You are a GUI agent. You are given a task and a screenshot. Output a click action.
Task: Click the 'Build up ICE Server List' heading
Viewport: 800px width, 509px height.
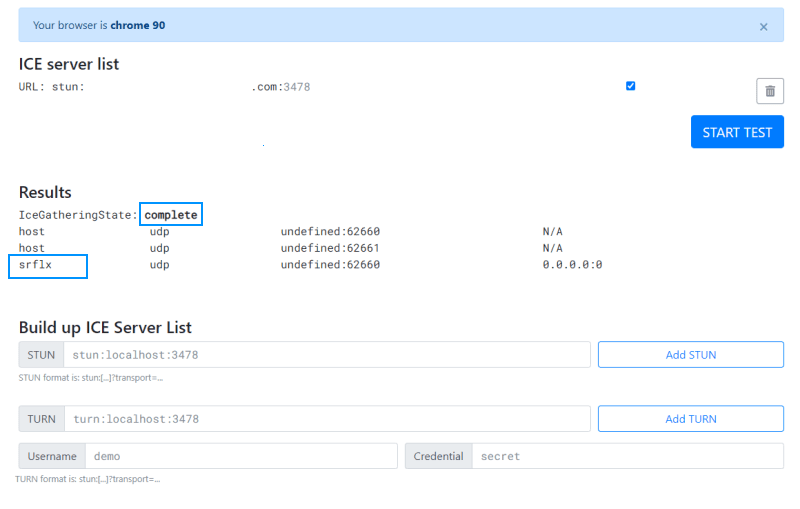click(x=105, y=328)
